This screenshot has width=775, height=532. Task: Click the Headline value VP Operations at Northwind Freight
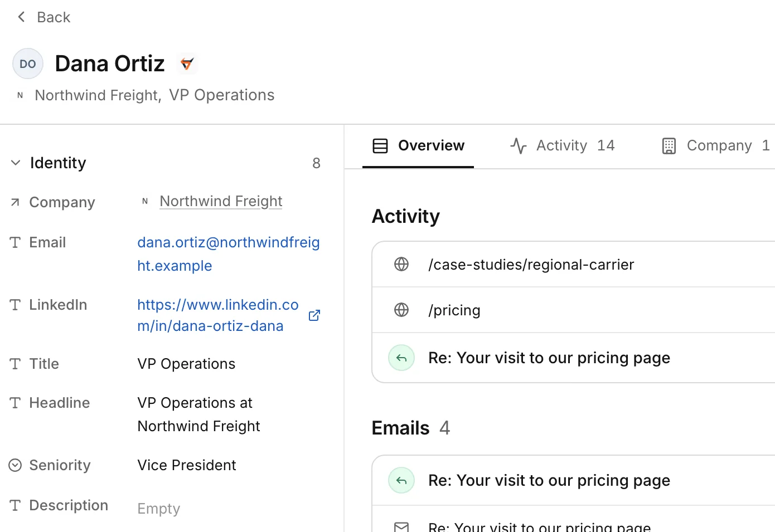point(198,414)
